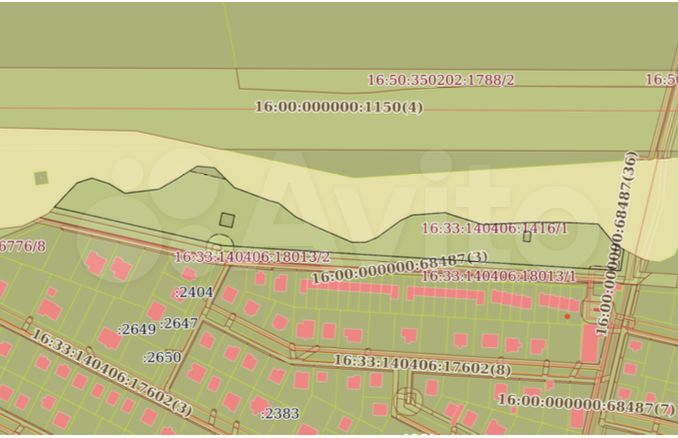Click parcel label 16:33:140406:18013/1
The width and height of the screenshot is (678, 438).
click(499, 275)
